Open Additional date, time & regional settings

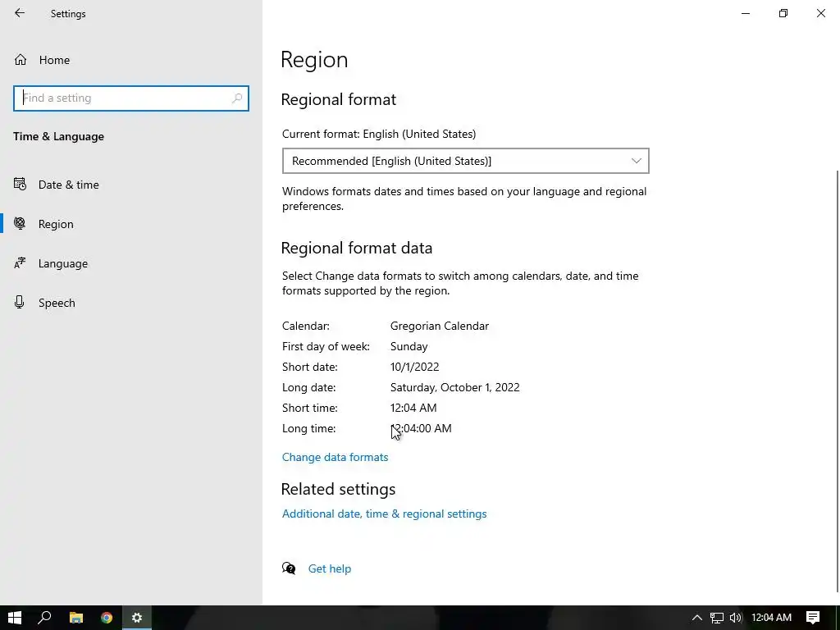click(x=384, y=514)
